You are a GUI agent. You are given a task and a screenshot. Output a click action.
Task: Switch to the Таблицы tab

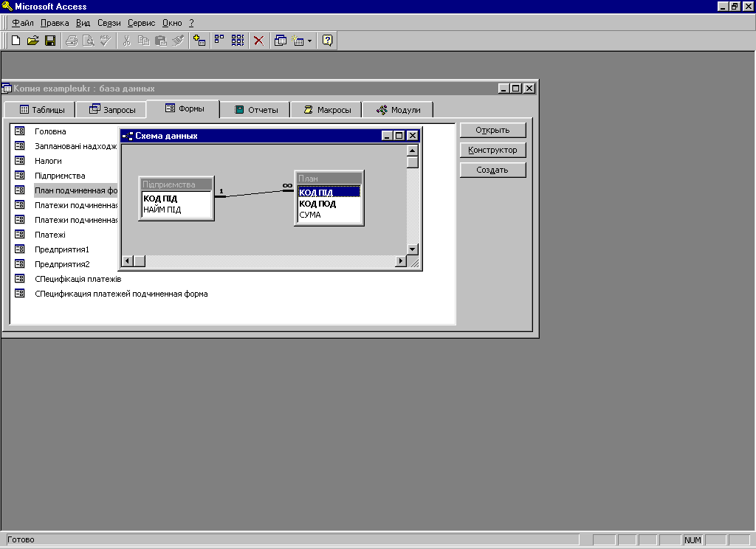pyautogui.click(x=40, y=109)
